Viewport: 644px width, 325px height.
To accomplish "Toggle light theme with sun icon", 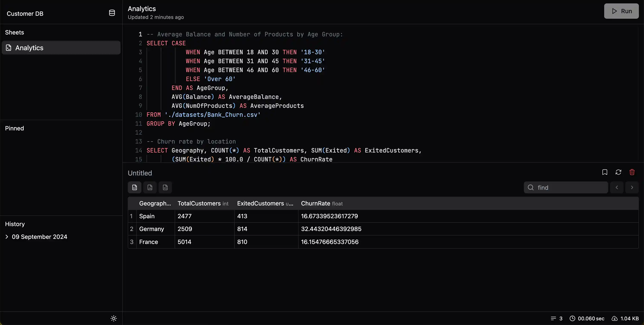I will point(114,318).
